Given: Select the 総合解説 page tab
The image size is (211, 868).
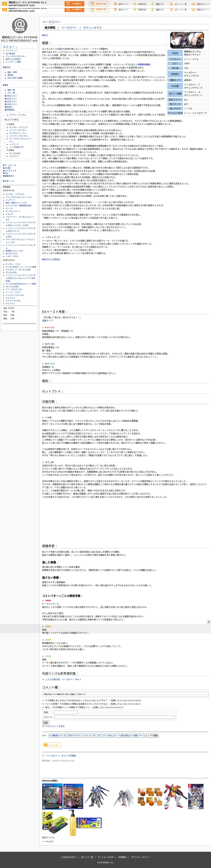Looking at the screenshot, I should pos(50,28).
